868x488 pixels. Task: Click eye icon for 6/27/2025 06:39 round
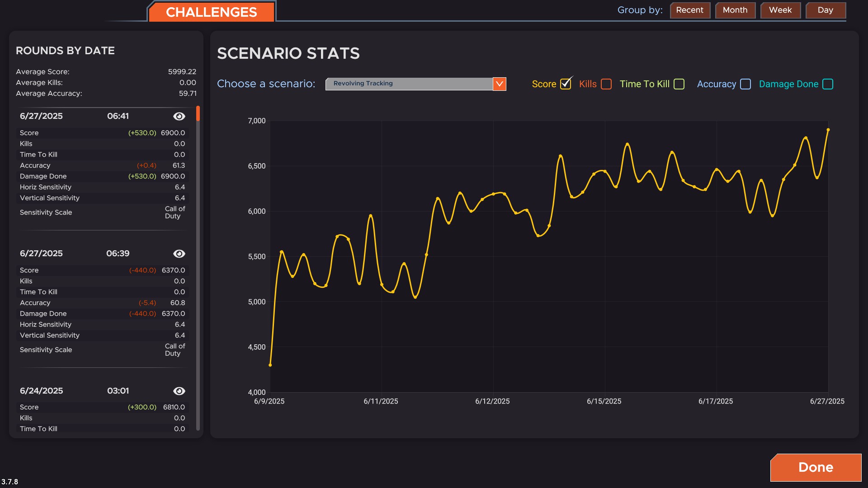[179, 253]
